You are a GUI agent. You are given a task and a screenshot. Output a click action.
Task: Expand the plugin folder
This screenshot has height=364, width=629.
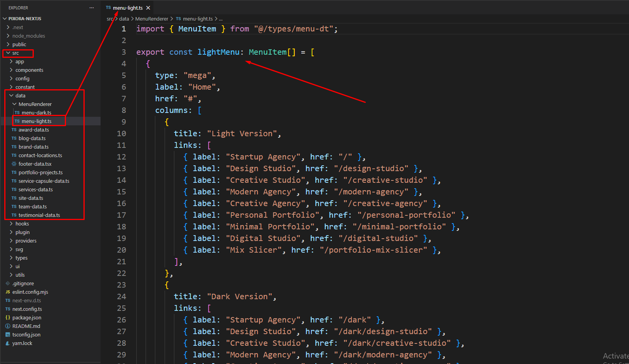[22, 232]
